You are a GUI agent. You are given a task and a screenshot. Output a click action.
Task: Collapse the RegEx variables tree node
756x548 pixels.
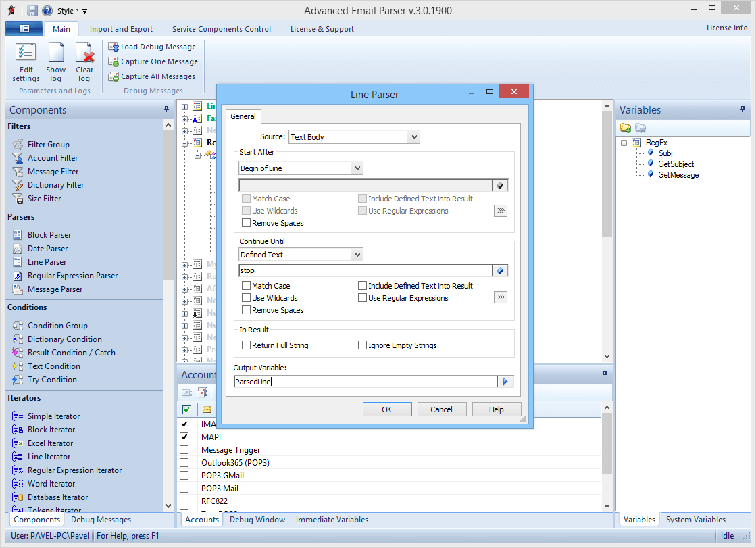click(x=624, y=143)
